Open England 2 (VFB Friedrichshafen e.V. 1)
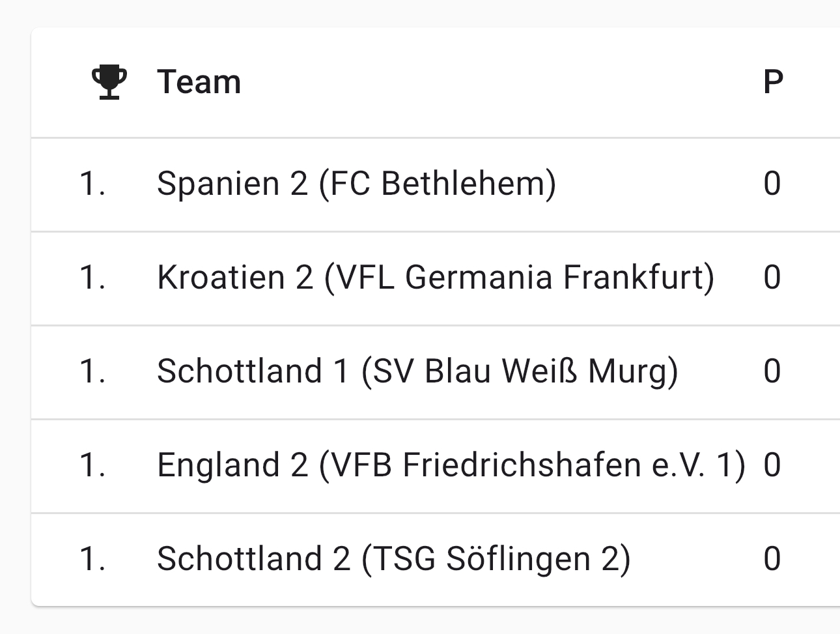 point(451,465)
